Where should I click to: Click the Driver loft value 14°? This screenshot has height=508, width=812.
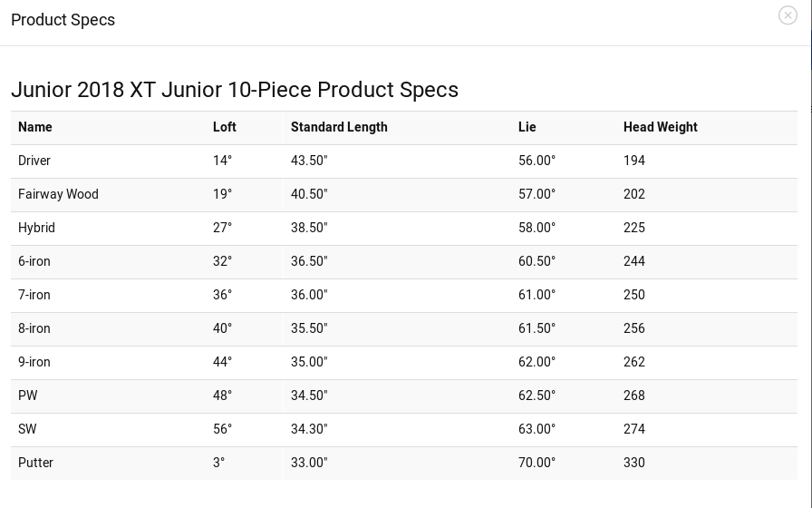pyautogui.click(x=222, y=161)
